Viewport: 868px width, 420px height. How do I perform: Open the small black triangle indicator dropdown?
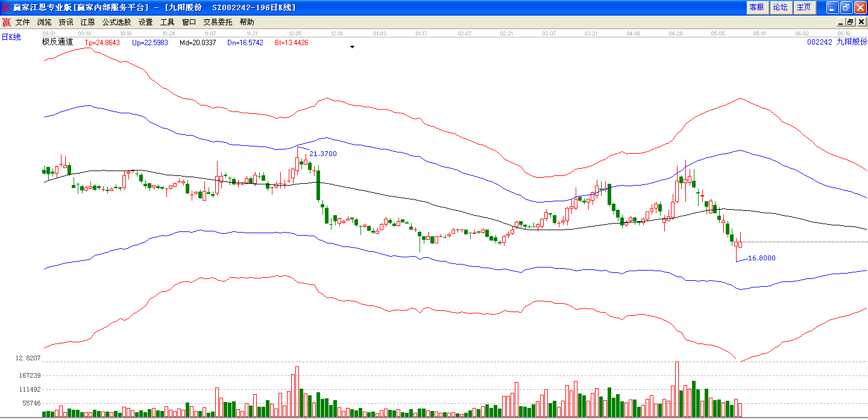(353, 46)
